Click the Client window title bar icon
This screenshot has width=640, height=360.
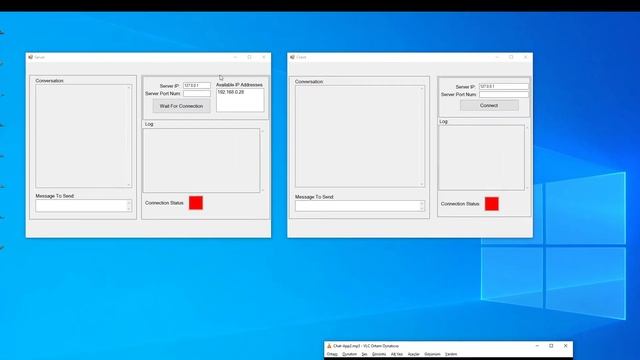[x=292, y=57]
